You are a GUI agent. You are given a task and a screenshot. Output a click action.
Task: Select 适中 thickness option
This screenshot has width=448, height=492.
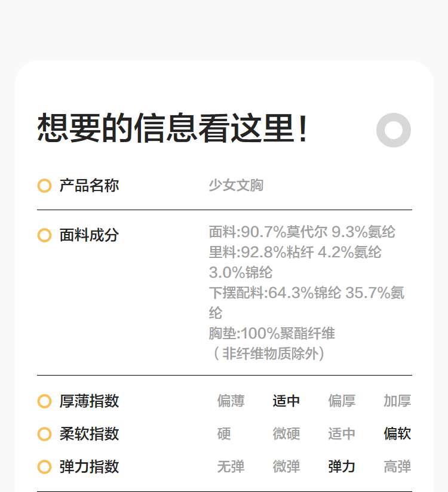pyautogui.click(x=286, y=401)
